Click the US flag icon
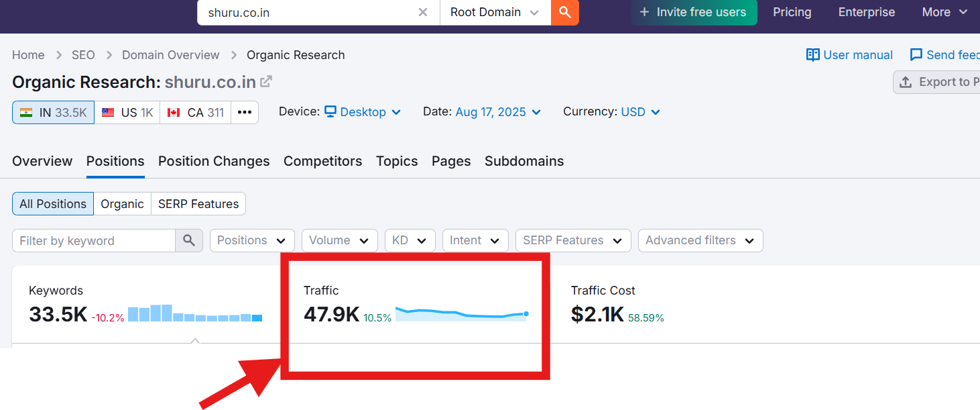This screenshot has width=980, height=410. [x=108, y=113]
